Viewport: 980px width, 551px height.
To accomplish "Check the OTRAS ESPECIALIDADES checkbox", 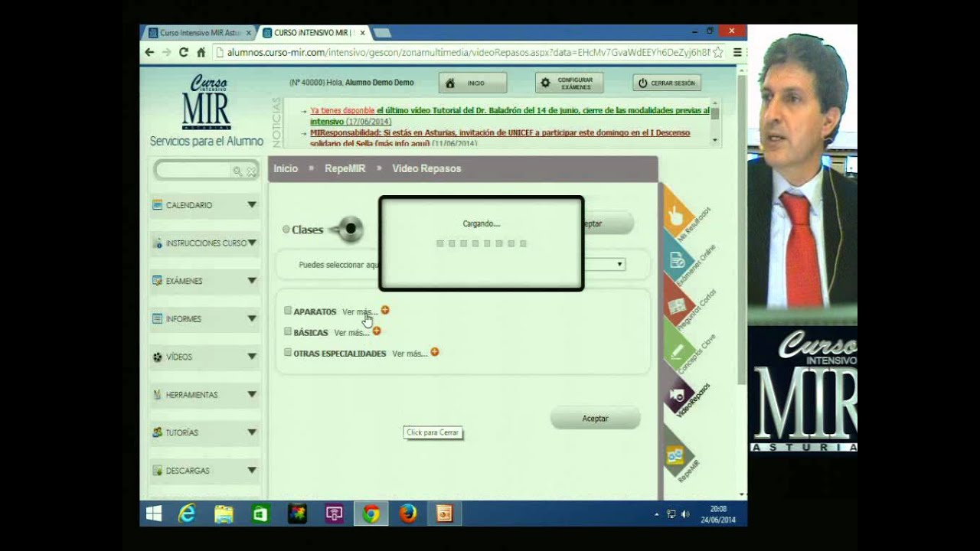I will 288,352.
